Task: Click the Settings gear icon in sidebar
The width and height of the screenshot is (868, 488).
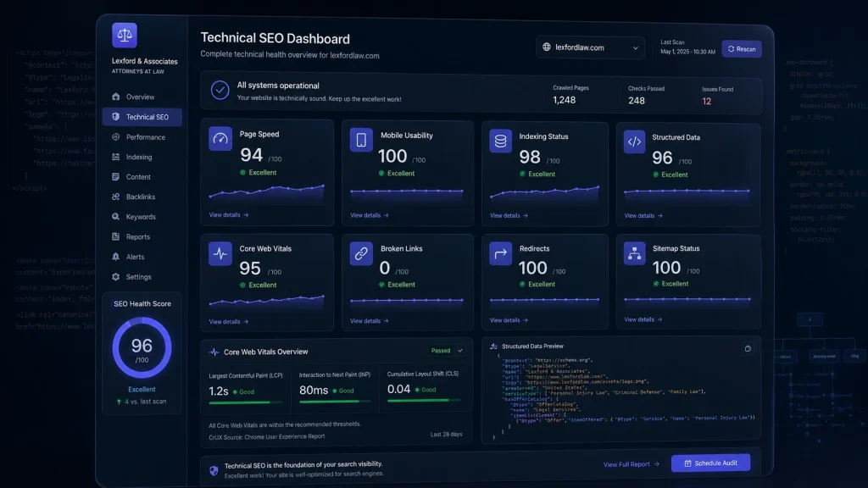Action: (x=115, y=277)
